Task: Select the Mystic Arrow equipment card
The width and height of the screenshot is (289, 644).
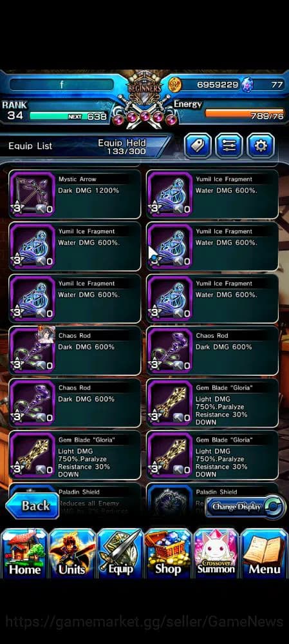Action: point(75,194)
